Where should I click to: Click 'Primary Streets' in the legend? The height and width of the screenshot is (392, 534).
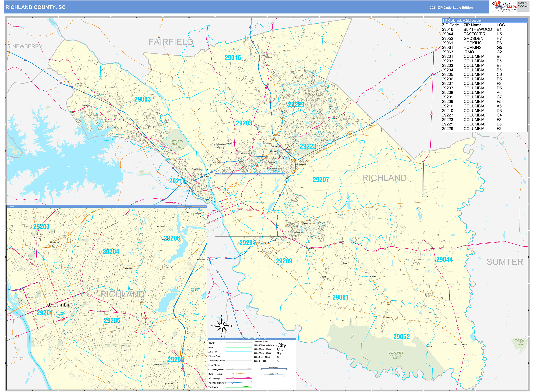coord(215,356)
